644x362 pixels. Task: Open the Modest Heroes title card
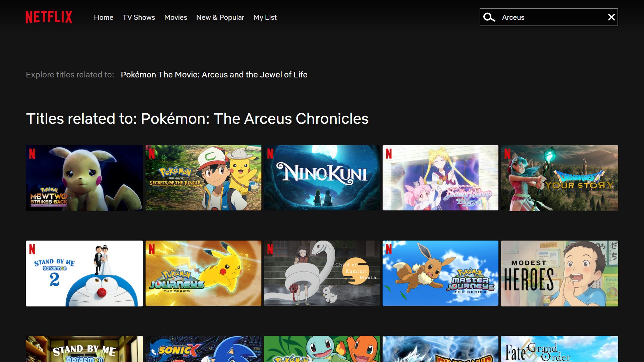click(559, 273)
